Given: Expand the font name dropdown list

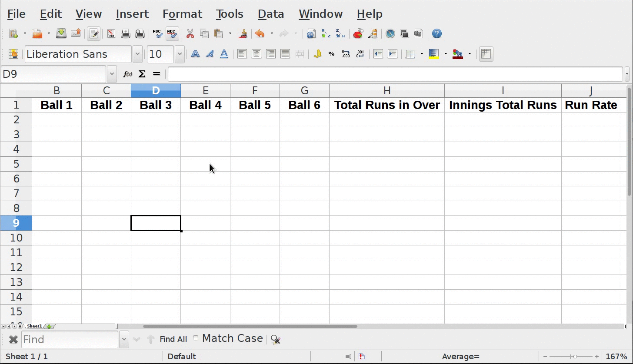Looking at the screenshot, I should tap(137, 54).
